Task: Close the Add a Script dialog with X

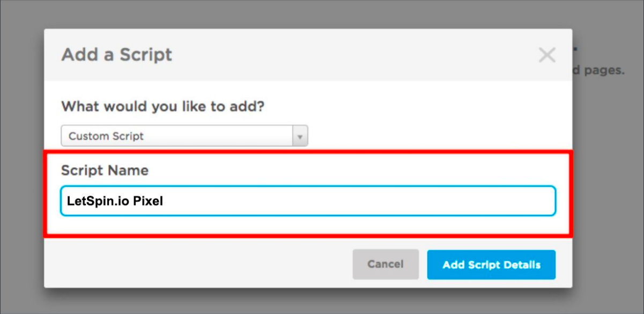Action: 547,55
